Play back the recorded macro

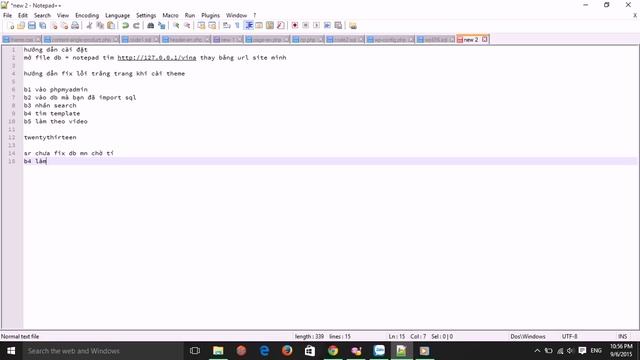(316, 26)
